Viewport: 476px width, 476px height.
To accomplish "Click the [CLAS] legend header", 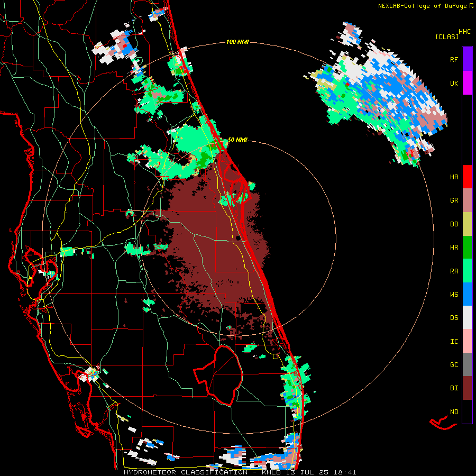I will coord(447,37).
